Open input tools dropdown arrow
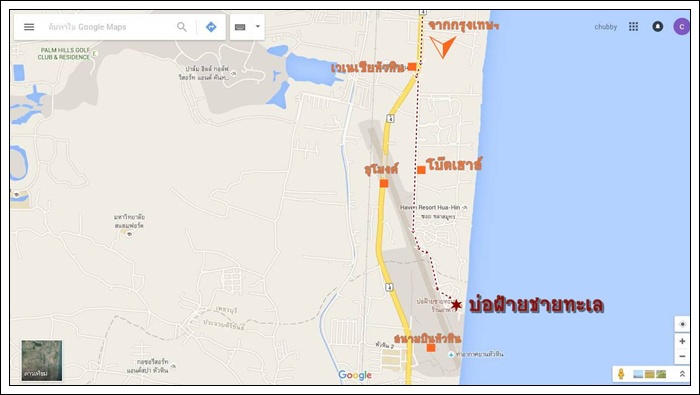 point(258,27)
